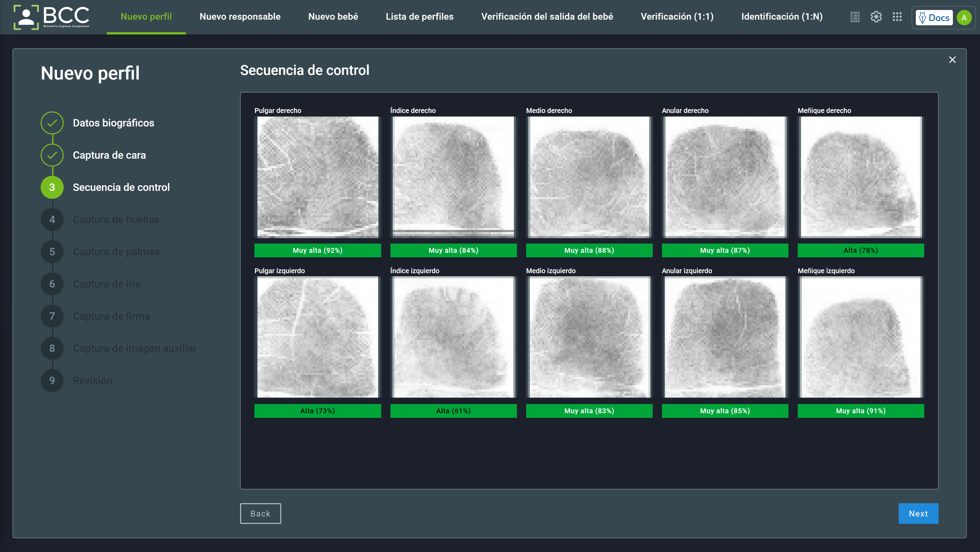The width and height of the screenshot is (980, 552).
Task: Select the Medio izquierdo fingerprint image
Action: tap(589, 337)
